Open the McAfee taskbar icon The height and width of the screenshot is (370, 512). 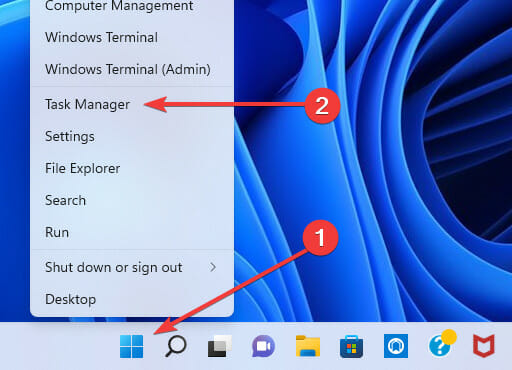(484, 346)
